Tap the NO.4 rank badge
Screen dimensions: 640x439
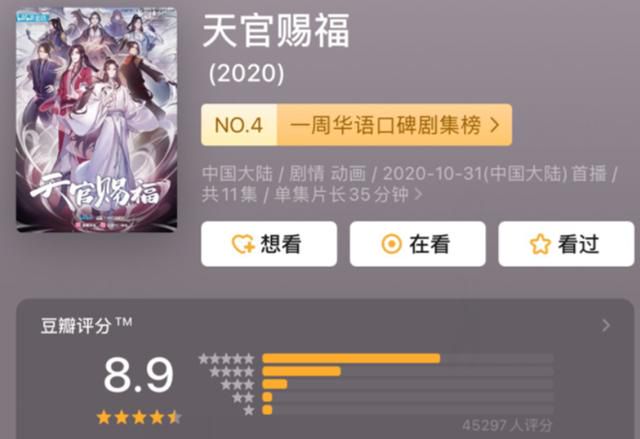239,125
